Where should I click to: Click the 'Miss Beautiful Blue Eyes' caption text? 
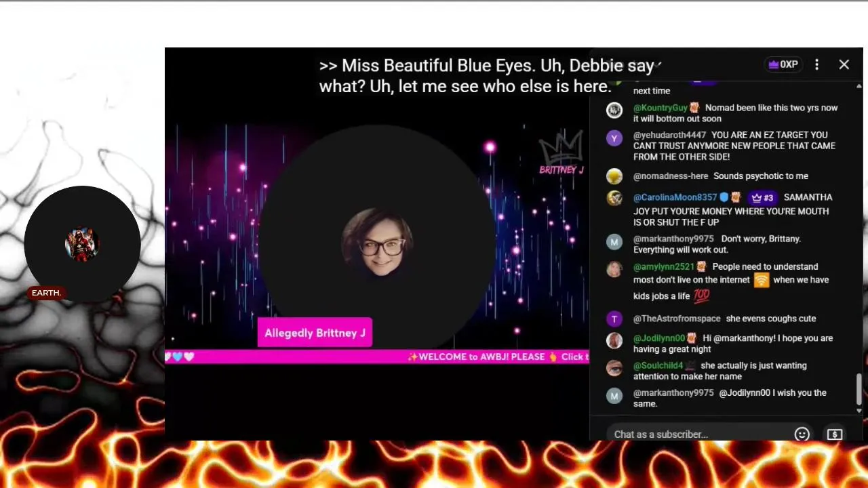[437, 66]
